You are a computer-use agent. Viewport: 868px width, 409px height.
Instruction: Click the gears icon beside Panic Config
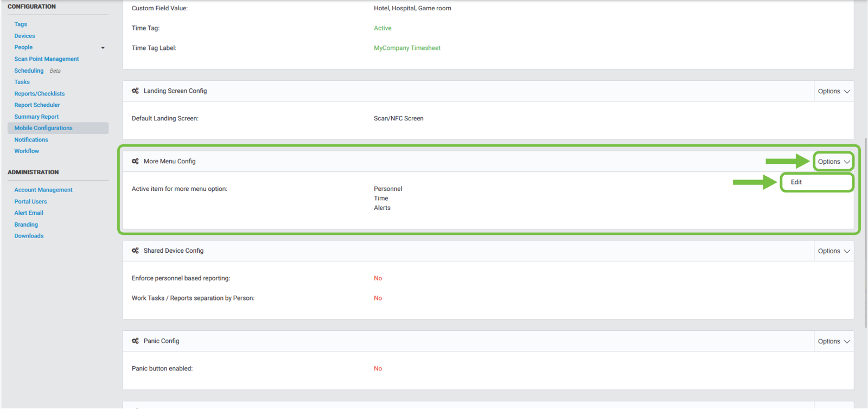click(135, 341)
